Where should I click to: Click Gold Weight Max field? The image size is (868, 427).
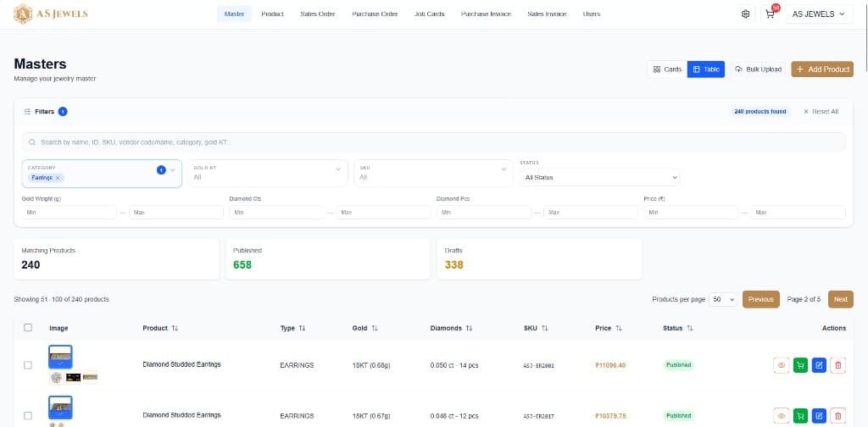[176, 213]
